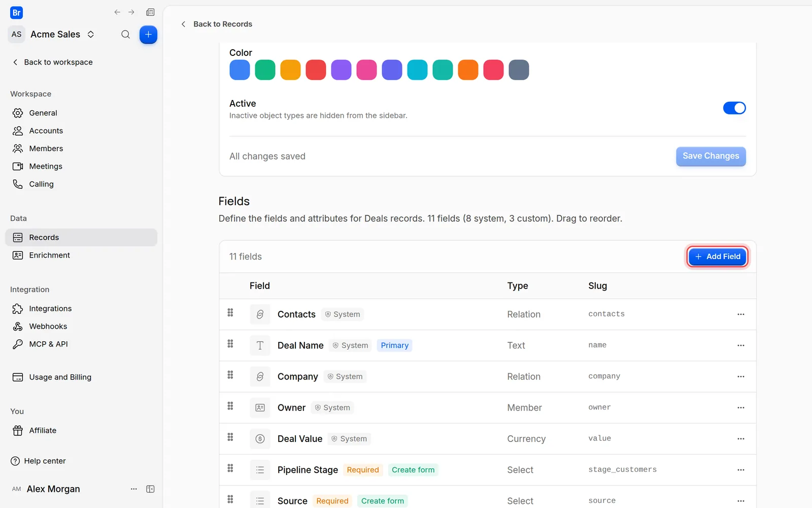This screenshot has width=812, height=508.
Task: Go forward using the right arrow icon
Action: point(131,12)
